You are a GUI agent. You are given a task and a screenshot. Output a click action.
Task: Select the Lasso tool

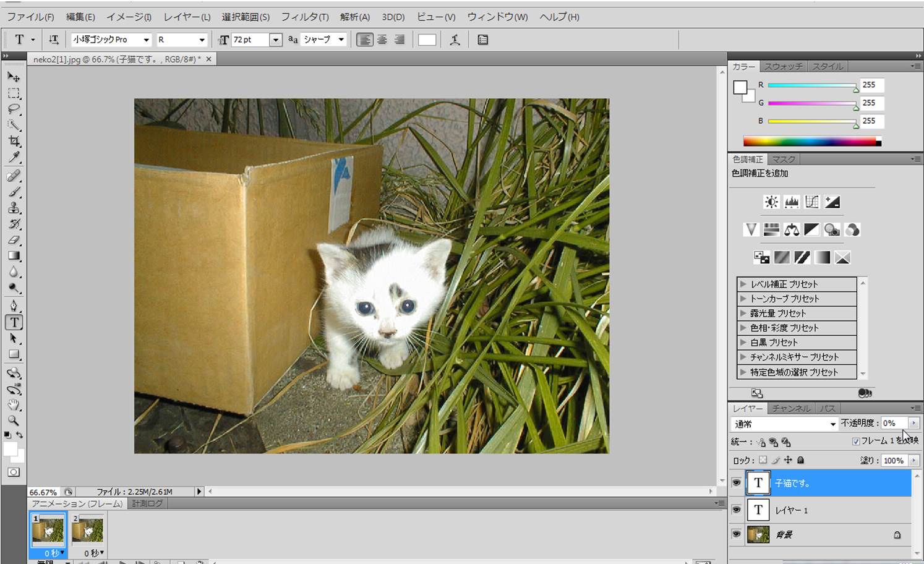13,109
